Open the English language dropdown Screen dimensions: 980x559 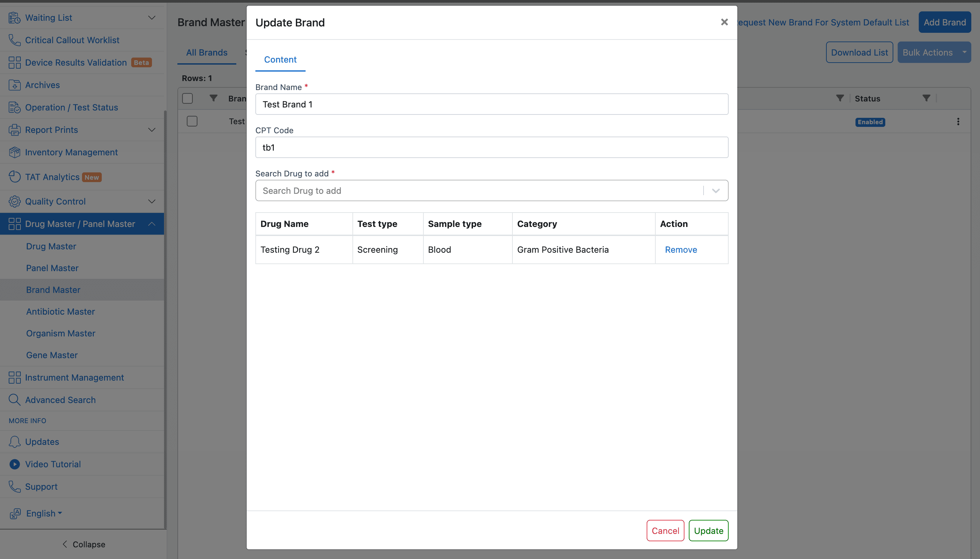pos(44,513)
